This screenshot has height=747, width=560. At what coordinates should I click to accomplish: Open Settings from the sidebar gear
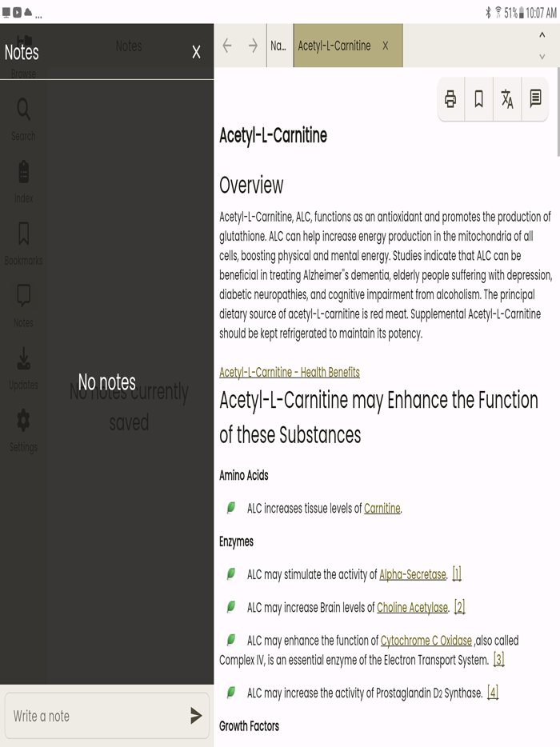[x=23, y=429]
